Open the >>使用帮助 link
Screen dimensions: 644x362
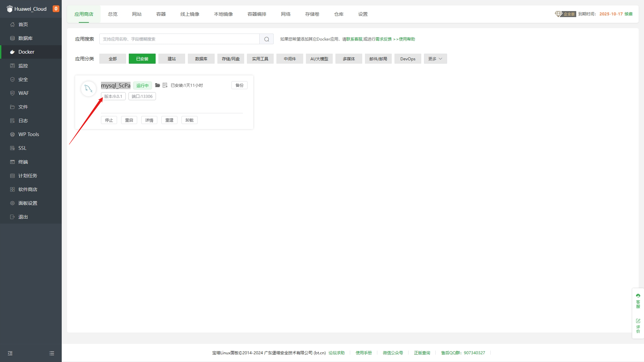(x=404, y=39)
